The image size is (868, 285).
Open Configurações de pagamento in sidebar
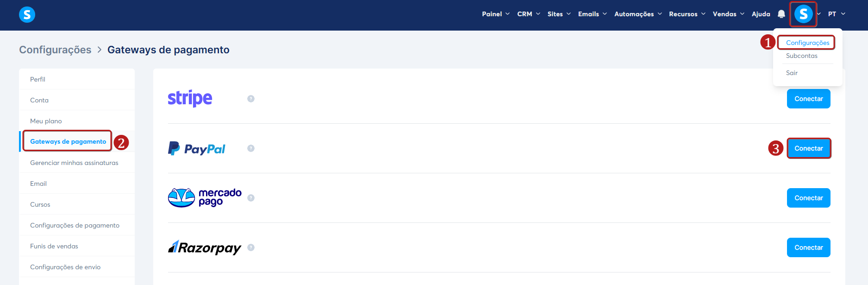pos(77,225)
